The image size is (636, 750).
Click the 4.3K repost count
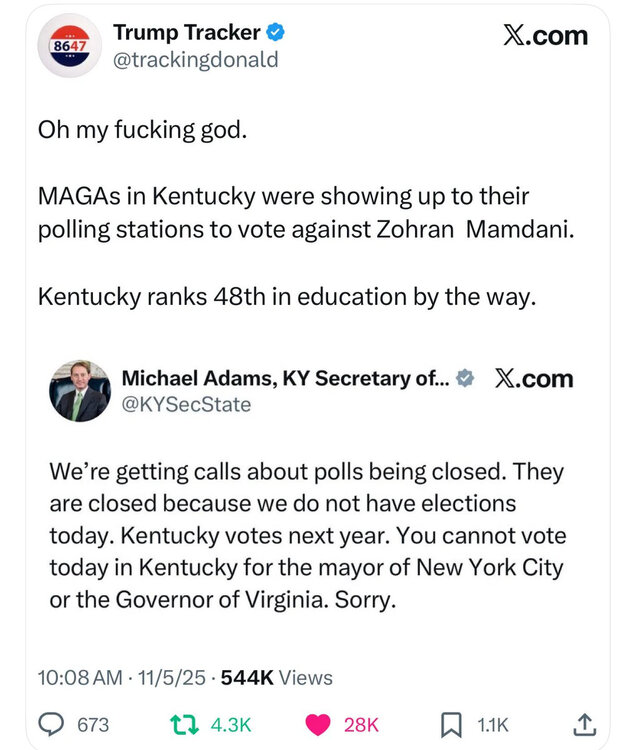[232, 724]
